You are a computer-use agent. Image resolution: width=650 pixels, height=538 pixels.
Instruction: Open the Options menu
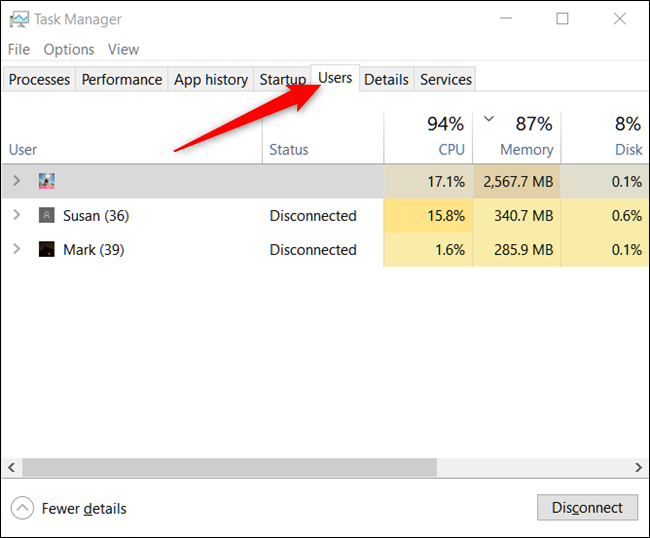point(69,49)
